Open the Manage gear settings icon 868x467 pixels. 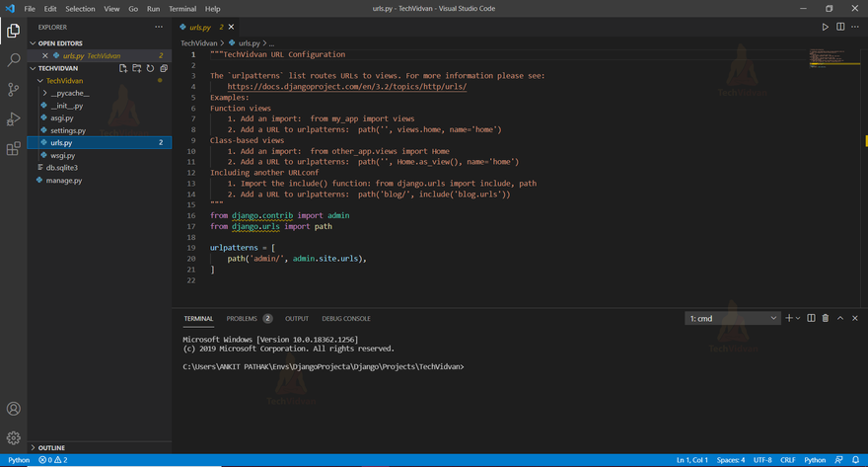click(x=14, y=437)
